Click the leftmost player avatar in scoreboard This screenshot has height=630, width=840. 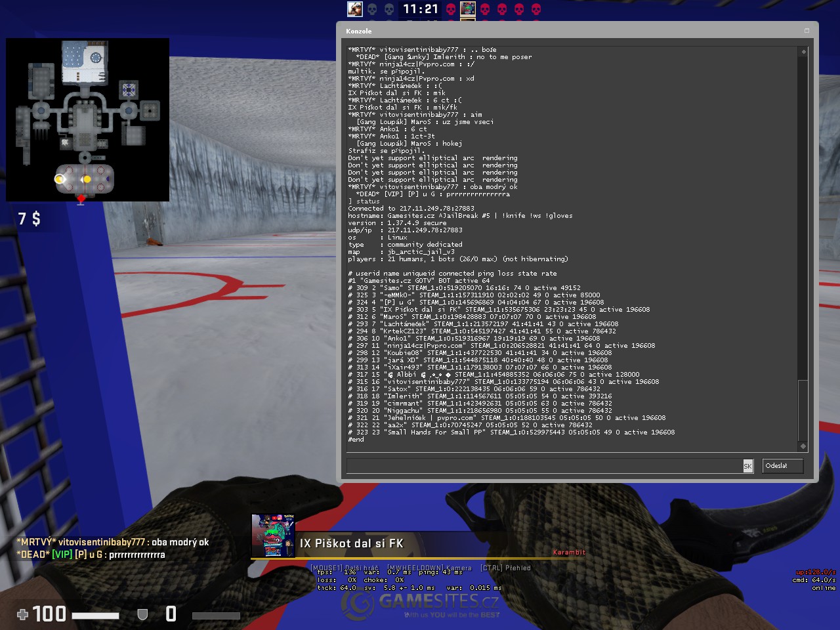(355, 9)
